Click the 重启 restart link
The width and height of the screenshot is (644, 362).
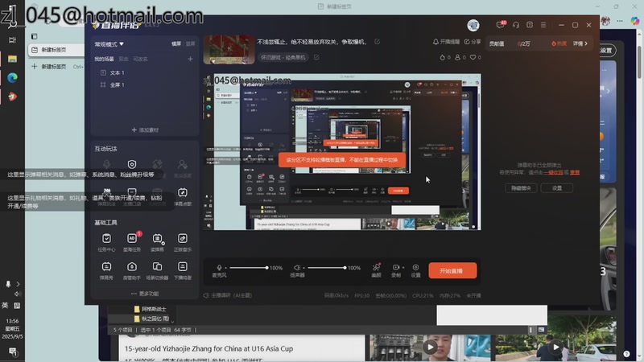tap(575, 172)
